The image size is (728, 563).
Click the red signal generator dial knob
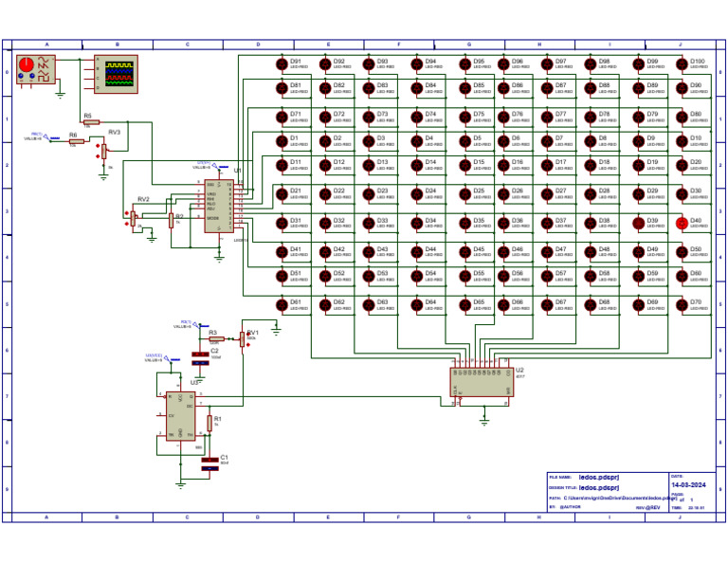point(27,64)
